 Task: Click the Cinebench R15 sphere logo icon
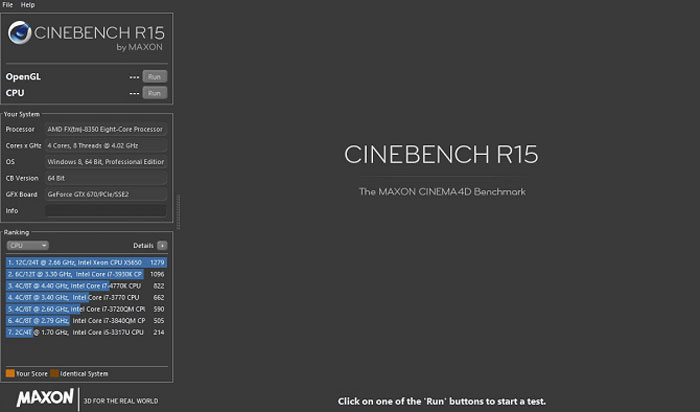point(19,33)
